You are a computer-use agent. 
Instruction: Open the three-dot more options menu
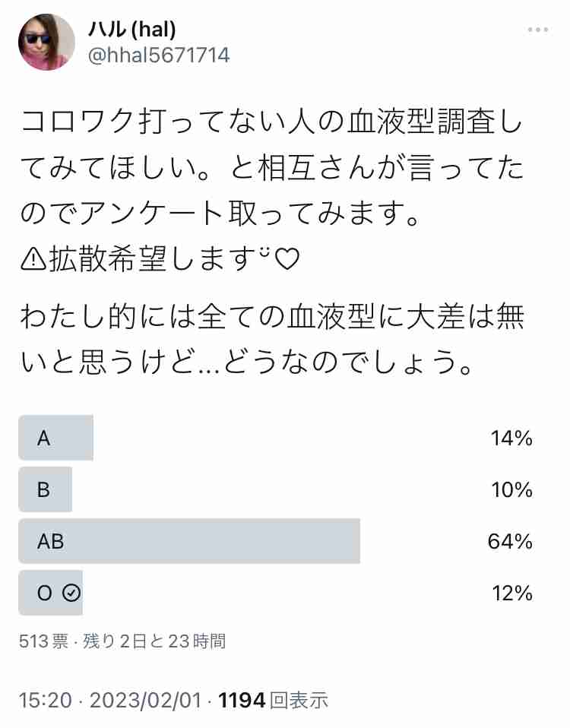[x=537, y=30]
